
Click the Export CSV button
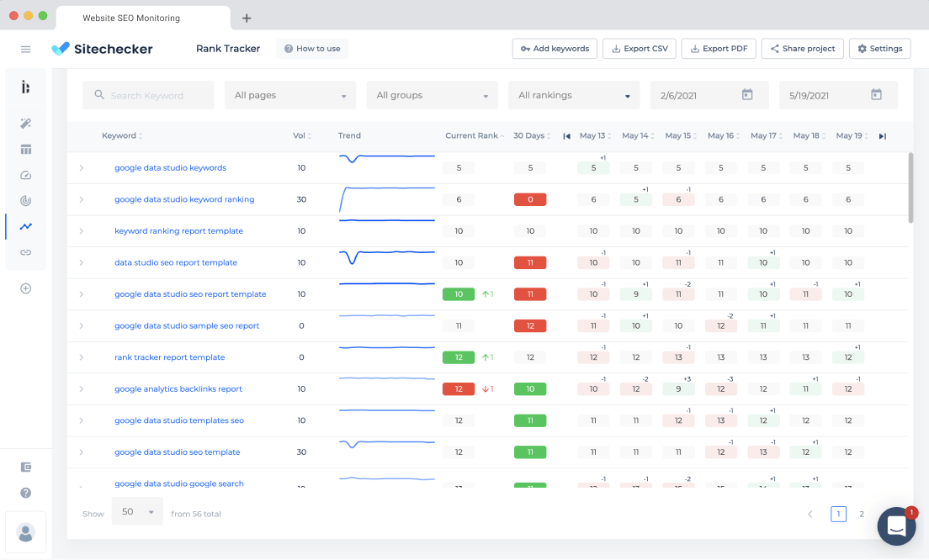tap(640, 49)
